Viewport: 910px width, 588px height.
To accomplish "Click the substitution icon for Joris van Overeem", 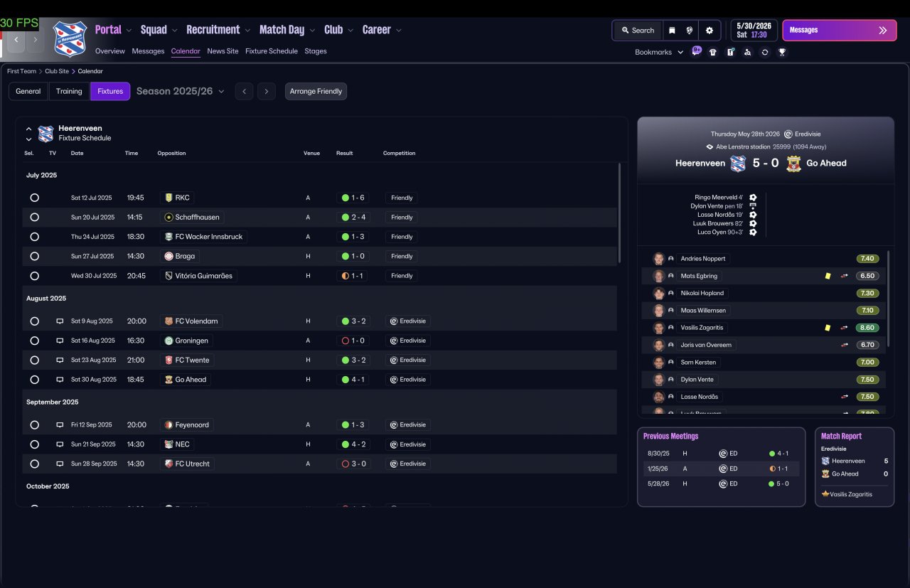I will 845,345.
